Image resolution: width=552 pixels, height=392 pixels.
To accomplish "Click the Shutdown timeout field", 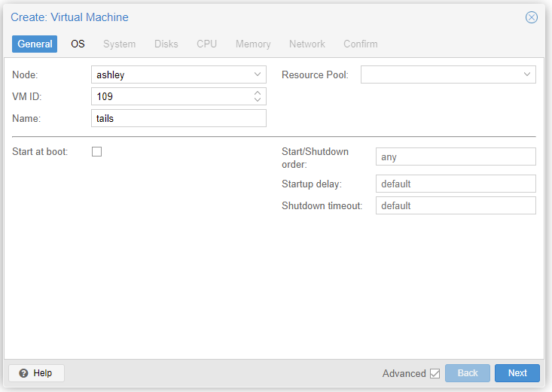I will pos(456,205).
